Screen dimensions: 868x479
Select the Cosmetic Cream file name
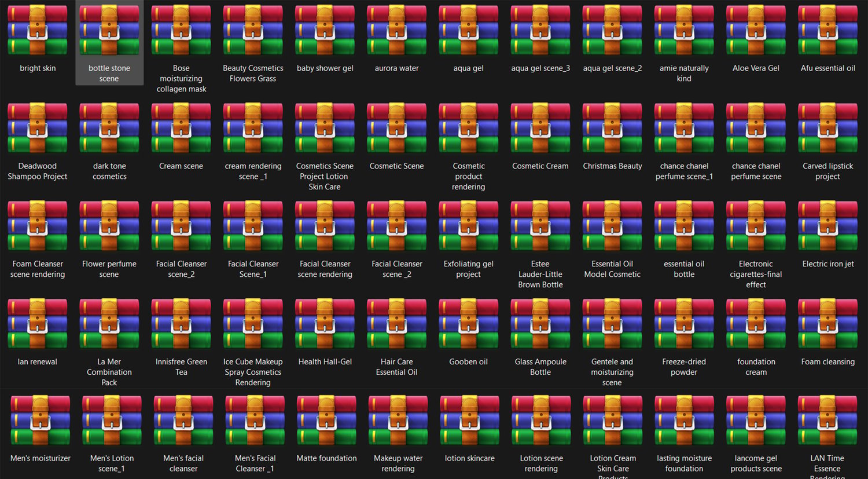point(540,166)
